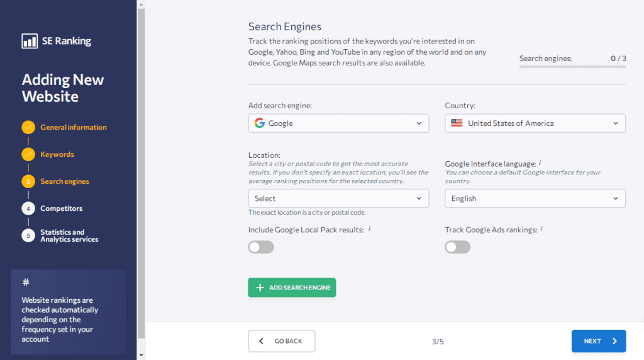This screenshot has width=644, height=360.
Task: Open the Google Interface language English dropdown
Action: coord(535,198)
